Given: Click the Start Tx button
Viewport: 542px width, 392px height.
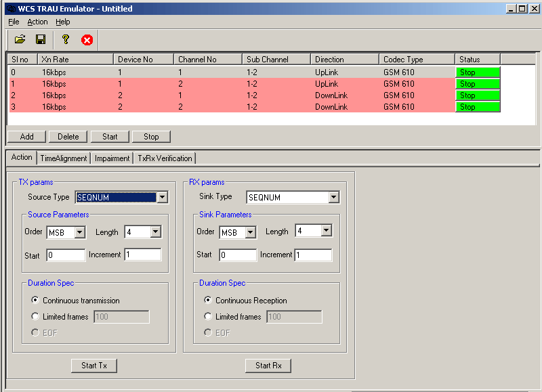Looking at the screenshot, I should (94, 366).
